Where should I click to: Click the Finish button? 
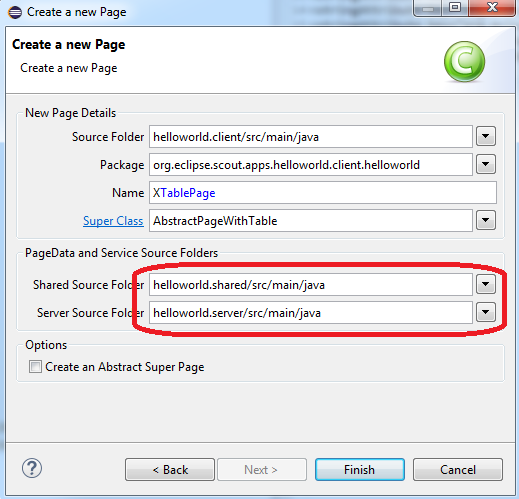360,469
